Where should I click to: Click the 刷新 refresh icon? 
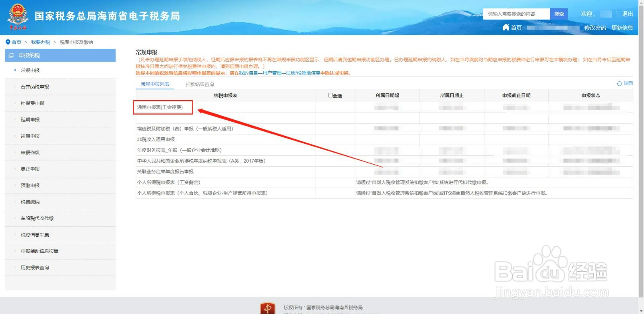click(619, 83)
